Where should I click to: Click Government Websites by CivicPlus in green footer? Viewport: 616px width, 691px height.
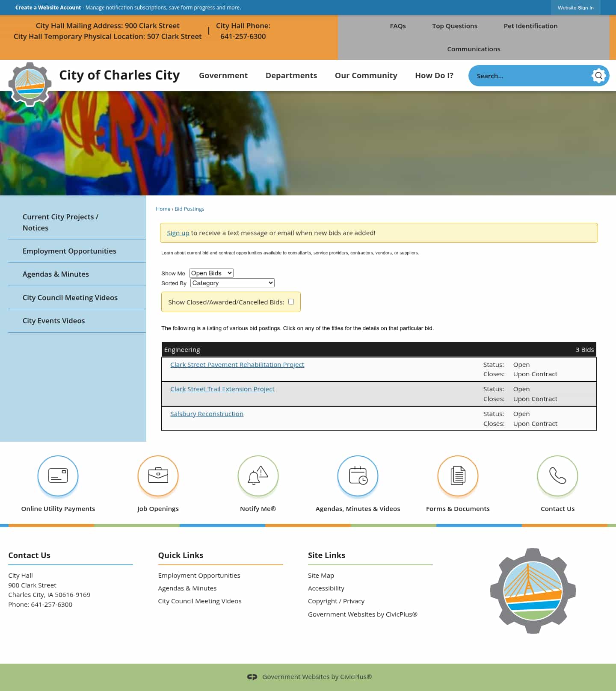tap(317, 677)
